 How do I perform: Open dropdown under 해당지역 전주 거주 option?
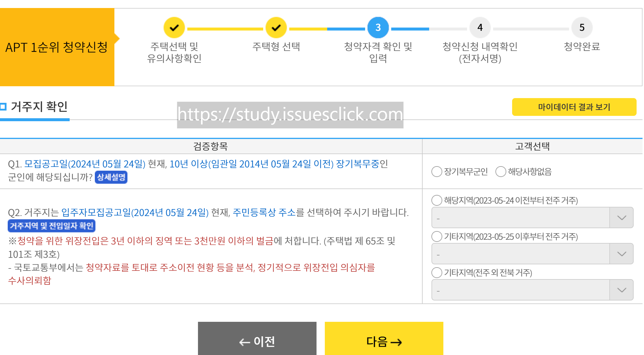[x=532, y=218]
